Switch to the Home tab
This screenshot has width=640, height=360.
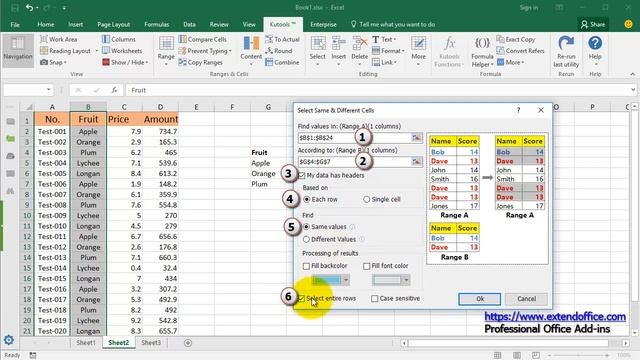[x=46, y=24]
